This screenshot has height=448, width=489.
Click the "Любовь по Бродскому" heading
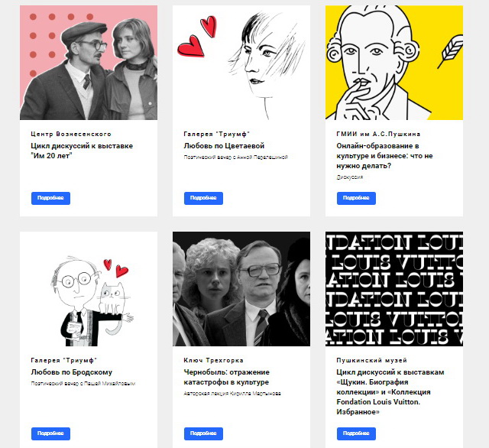click(x=71, y=372)
